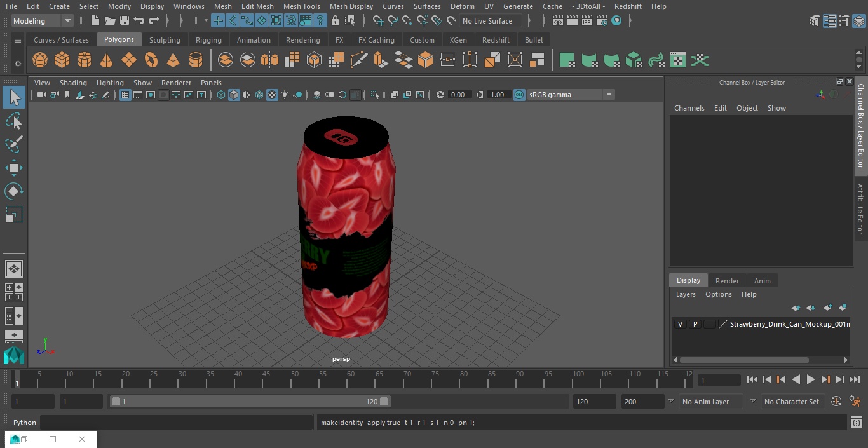Activate the Rotate tool
Screen dimensions: 868x448
pos(14,191)
